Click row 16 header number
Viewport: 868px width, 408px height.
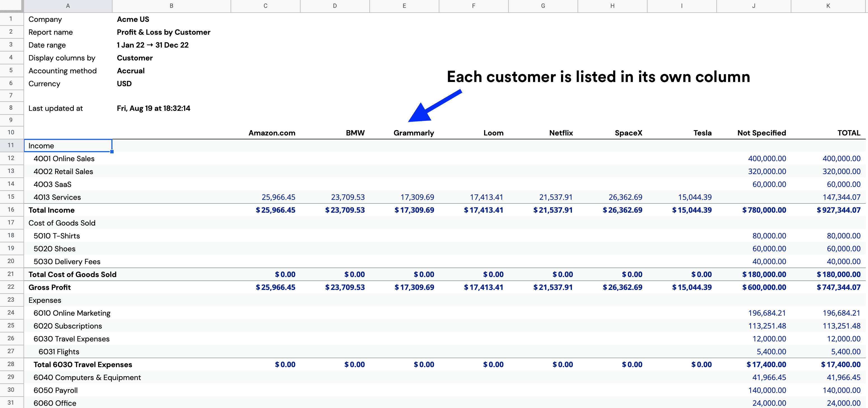click(x=11, y=210)
